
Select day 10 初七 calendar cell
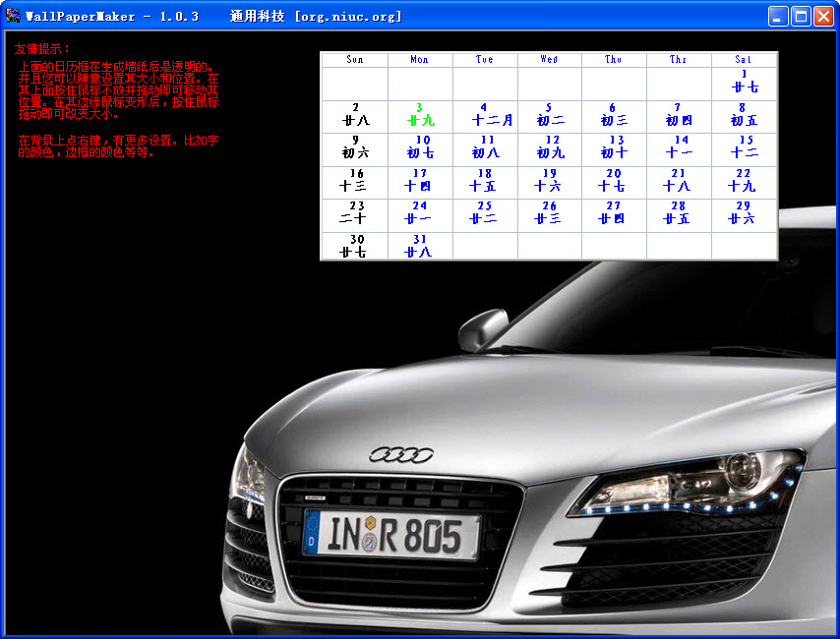[420, 149]
